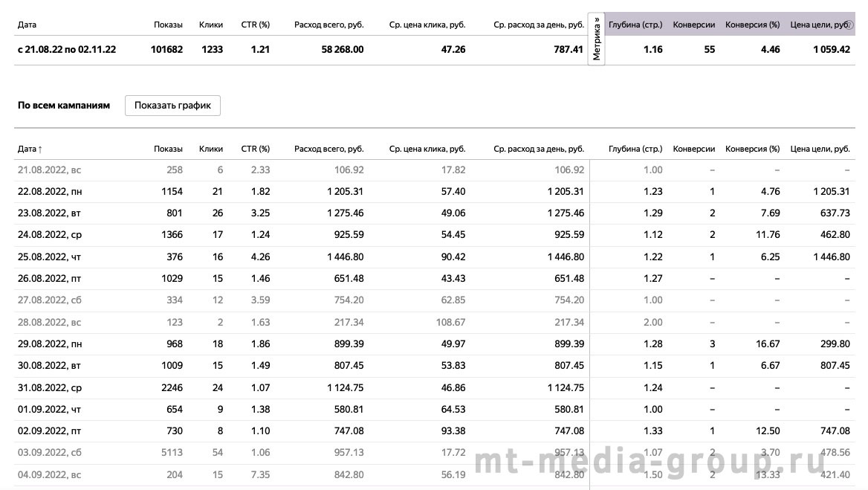Click the 'По всем кампаниям' heading
The width and height of the screenshot is (868, 490).
pyautogui.click(x=64, y=105)
